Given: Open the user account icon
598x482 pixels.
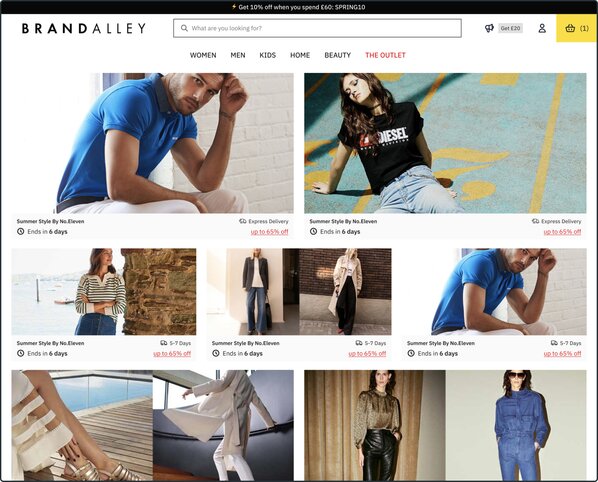Looking at the screenshot, I should click(542, 28).
